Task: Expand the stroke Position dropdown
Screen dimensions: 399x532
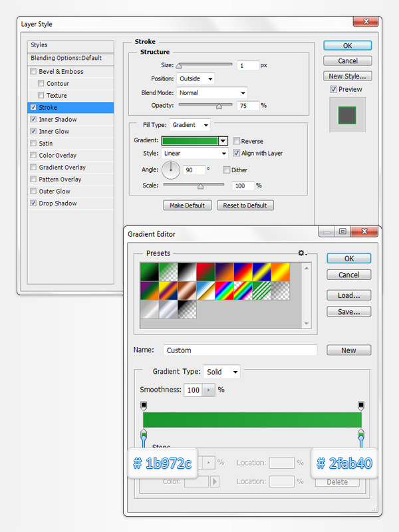Action: pos(196,78)
